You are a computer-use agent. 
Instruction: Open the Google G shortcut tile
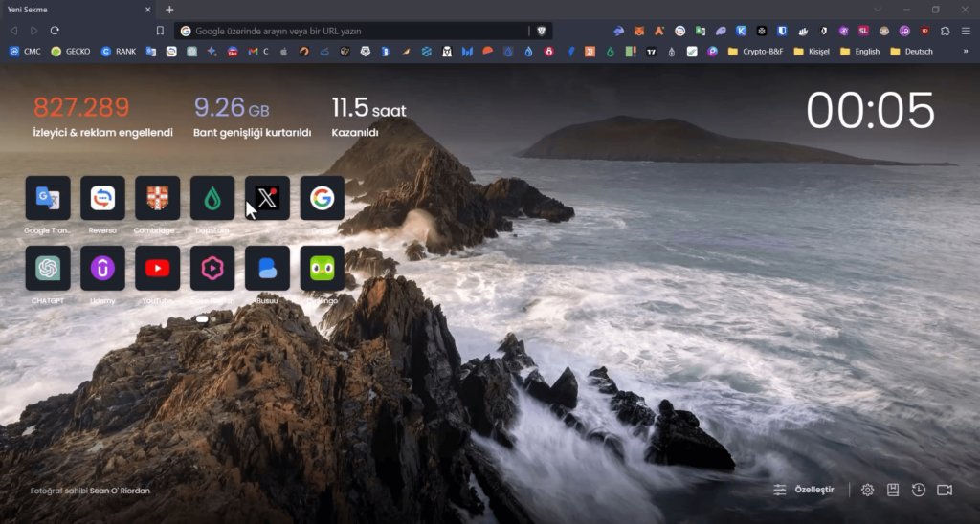pyautogui.click(x=323, y=198)
